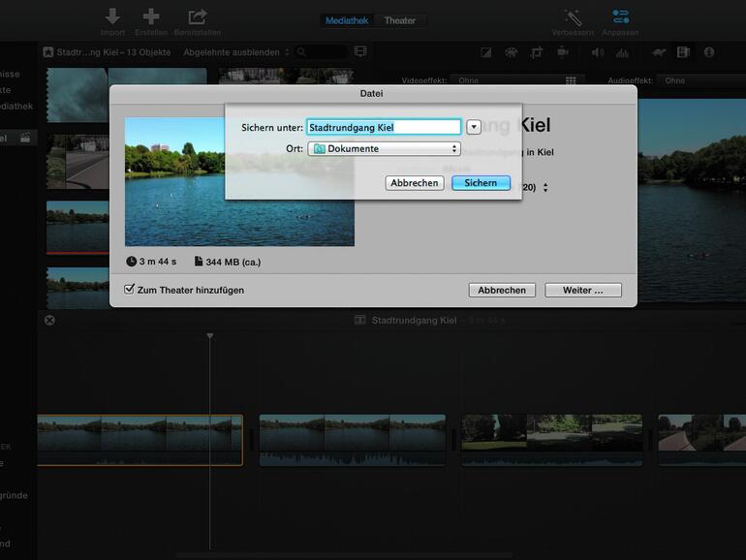Open the Bereitstellen share icon
This screenshot has height=560, width=746.
tap(198, 16)
